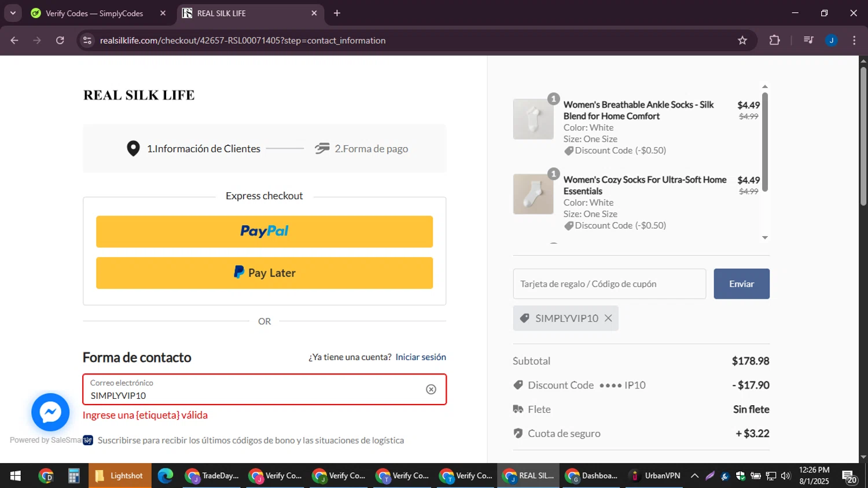Click the cart item list scrollbar thumb
The image size is (868, 488).
765,142
